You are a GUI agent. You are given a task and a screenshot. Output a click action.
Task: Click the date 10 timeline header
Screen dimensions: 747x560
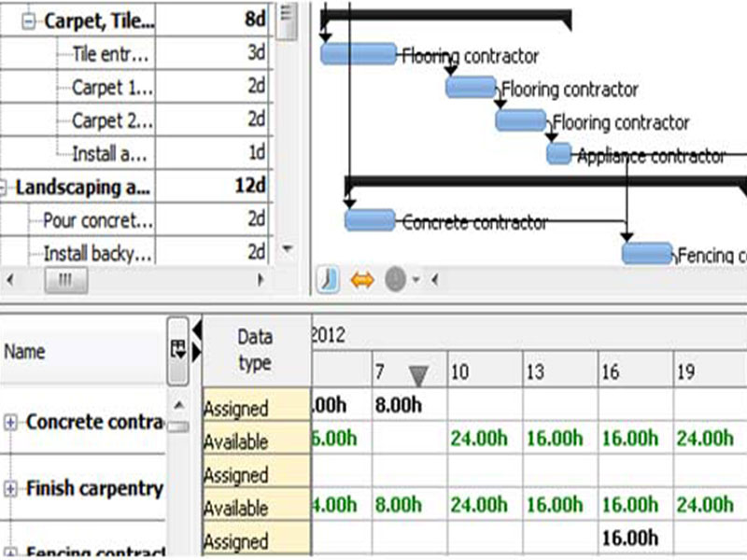click(x=485, y=371)
